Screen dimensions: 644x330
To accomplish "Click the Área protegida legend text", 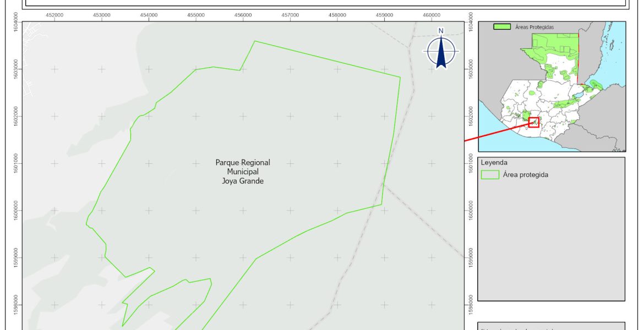I will point(525,175).
